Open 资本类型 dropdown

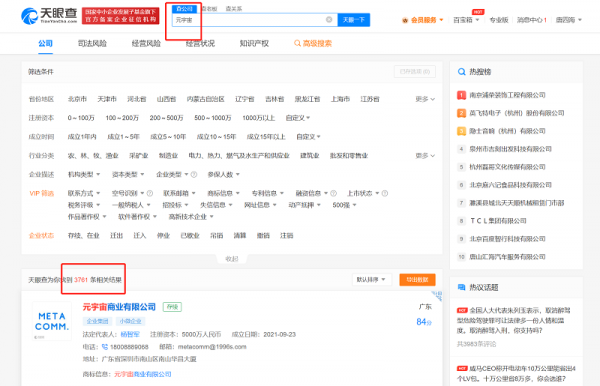coord(128,174)
